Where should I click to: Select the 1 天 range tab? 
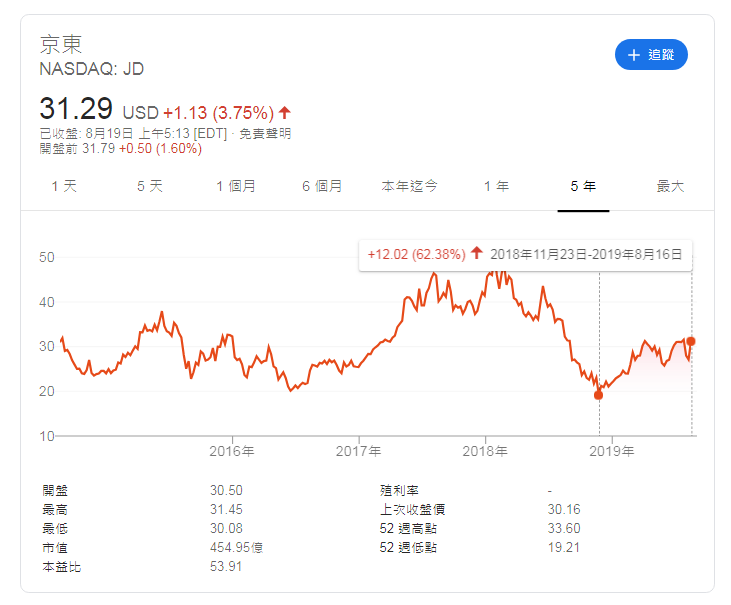[x=64, y=186]
